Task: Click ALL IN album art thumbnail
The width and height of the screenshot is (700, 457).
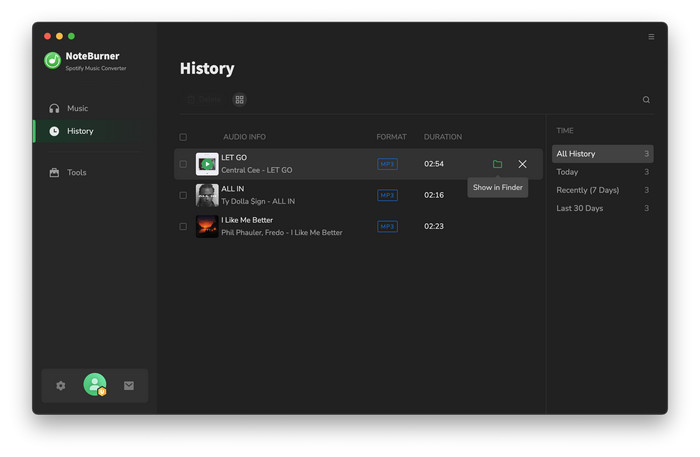Action: (x=207, y=195)
